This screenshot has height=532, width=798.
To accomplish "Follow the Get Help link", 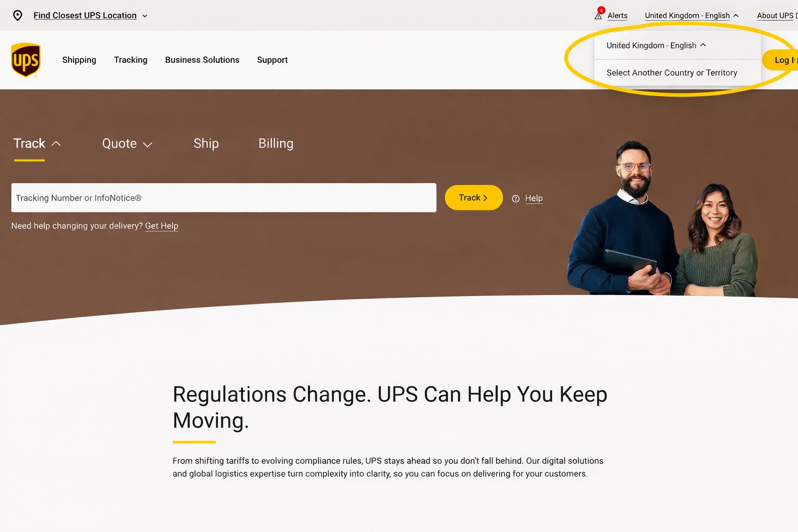I will 162,225.
